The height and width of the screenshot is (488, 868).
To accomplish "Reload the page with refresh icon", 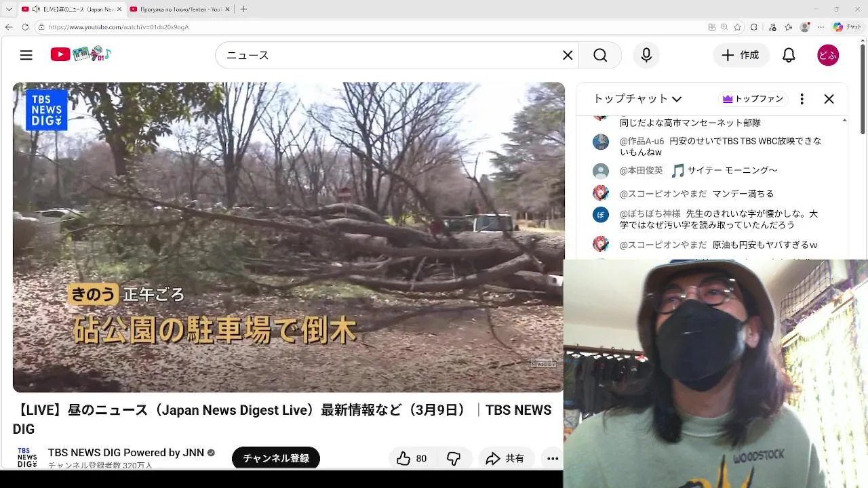I will [25, 27].
